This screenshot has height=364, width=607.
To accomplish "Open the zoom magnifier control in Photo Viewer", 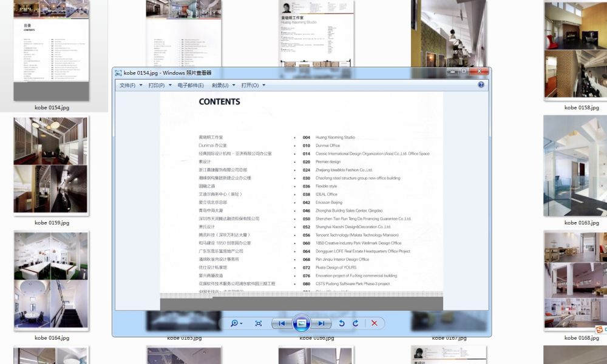I will (x=236, y=323).
